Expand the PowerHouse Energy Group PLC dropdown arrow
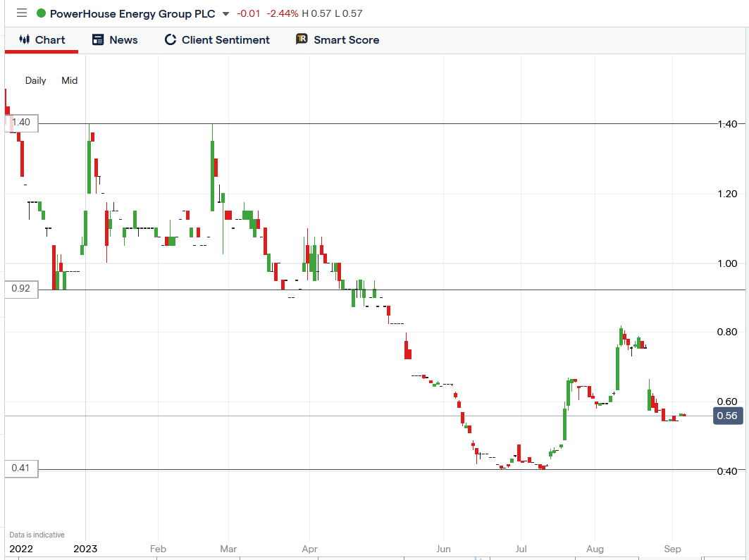This screenshot has height=560, width=749. (226, 14)
